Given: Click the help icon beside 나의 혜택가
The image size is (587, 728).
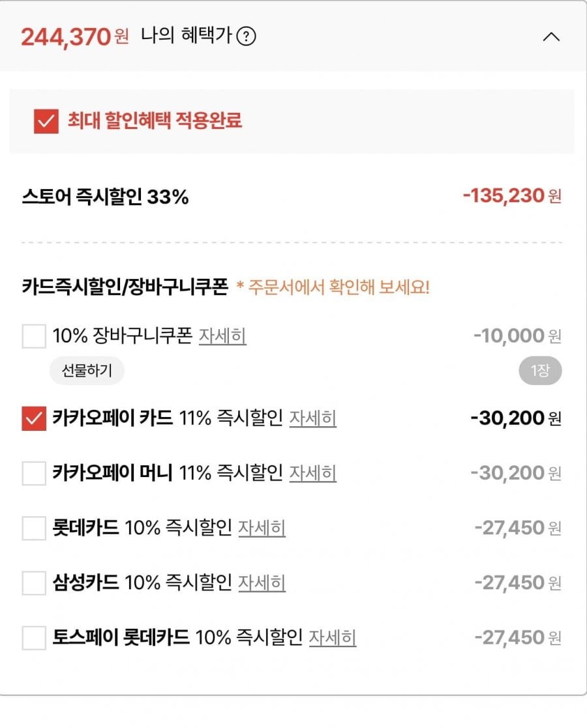Looking at the screenshot, I should pos(246,36).
